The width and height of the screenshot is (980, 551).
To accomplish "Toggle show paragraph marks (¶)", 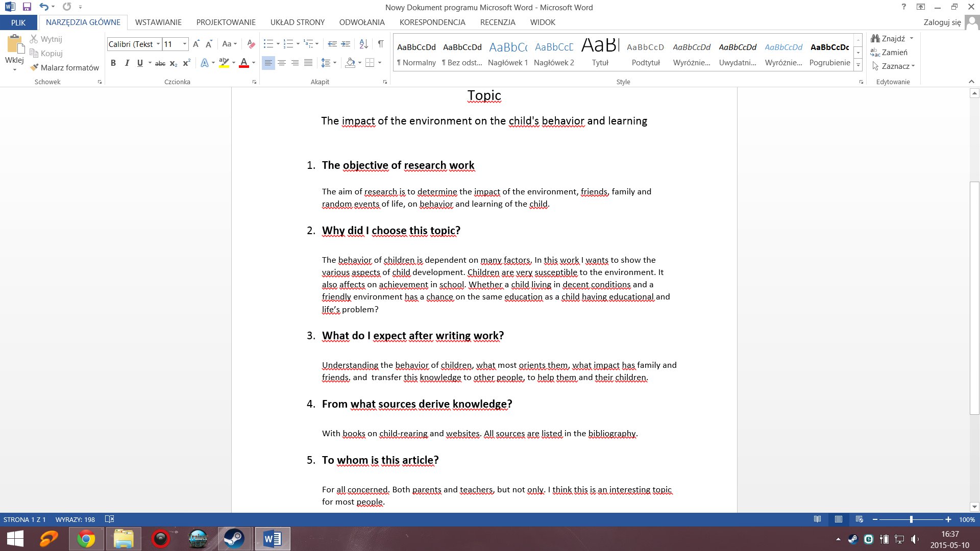I will pos(380,44).
